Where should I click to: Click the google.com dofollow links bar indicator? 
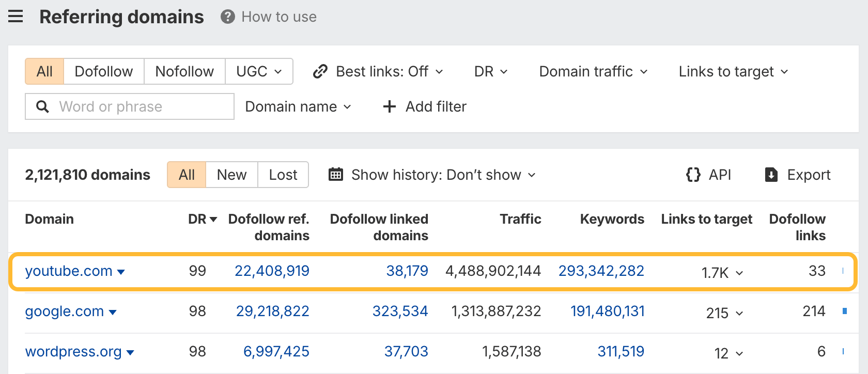844,311
